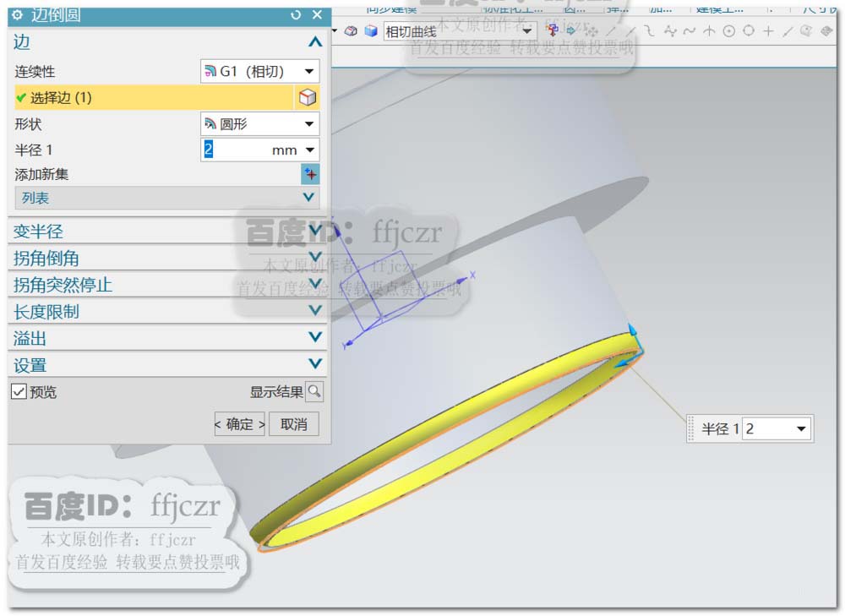Collapse the 边 section with the up chevron

coord(315,42)
